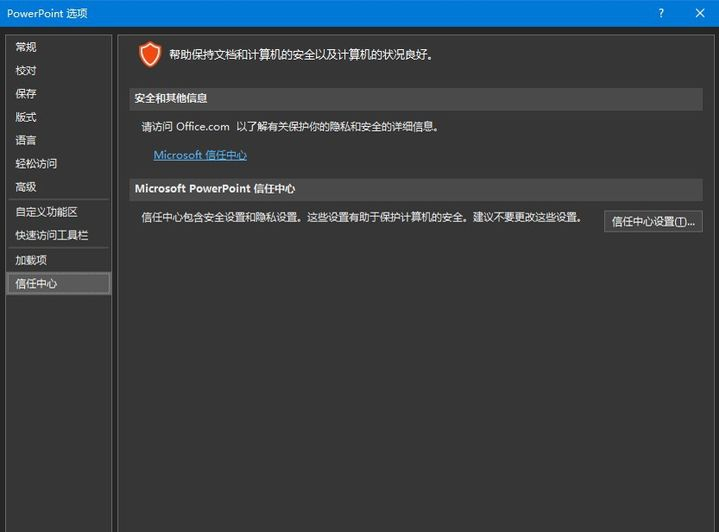Follow the Microsoft 信任中心 link
This screenshot has height=532, width=719.
point(200,155)
